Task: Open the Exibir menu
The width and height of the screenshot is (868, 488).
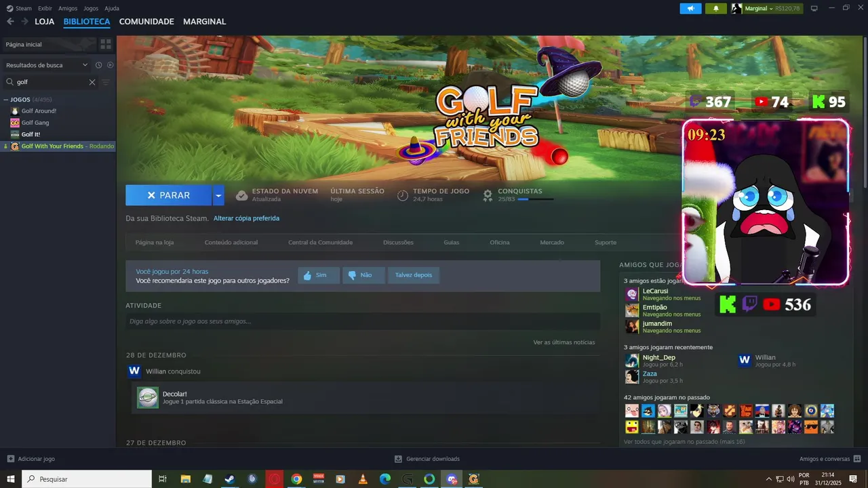Action: [45, 8]
